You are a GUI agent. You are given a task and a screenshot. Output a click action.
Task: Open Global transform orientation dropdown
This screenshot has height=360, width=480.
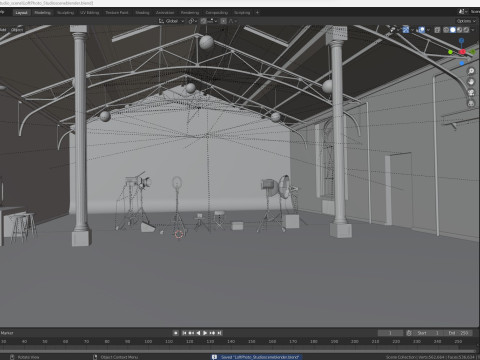pyautogui.click(x=171, y=21)
